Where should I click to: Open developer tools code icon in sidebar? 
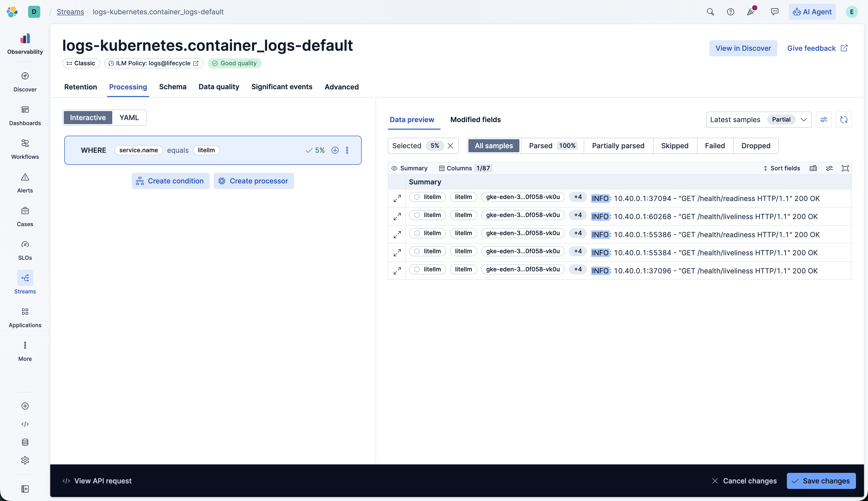pos(25,424)
